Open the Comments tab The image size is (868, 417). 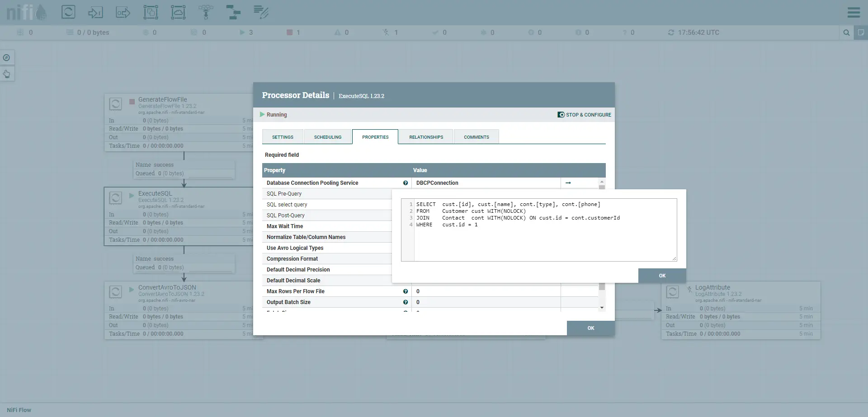[x=476, y=137]
